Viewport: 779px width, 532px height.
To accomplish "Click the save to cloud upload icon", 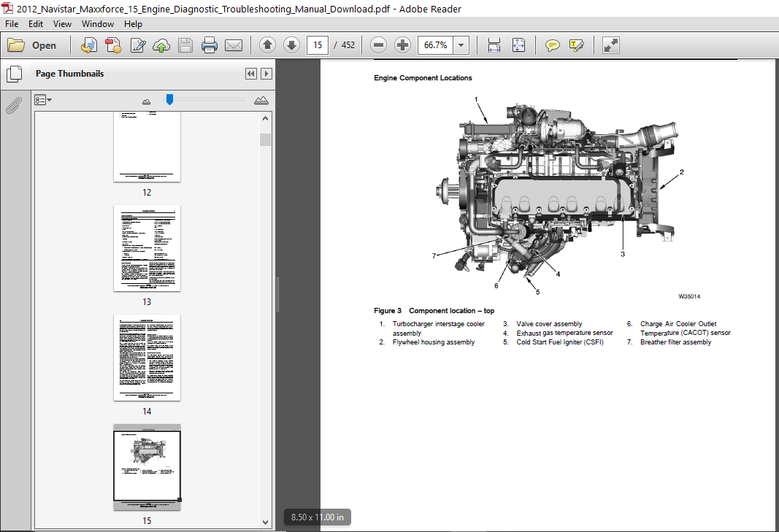I will [x=161, y=45].
